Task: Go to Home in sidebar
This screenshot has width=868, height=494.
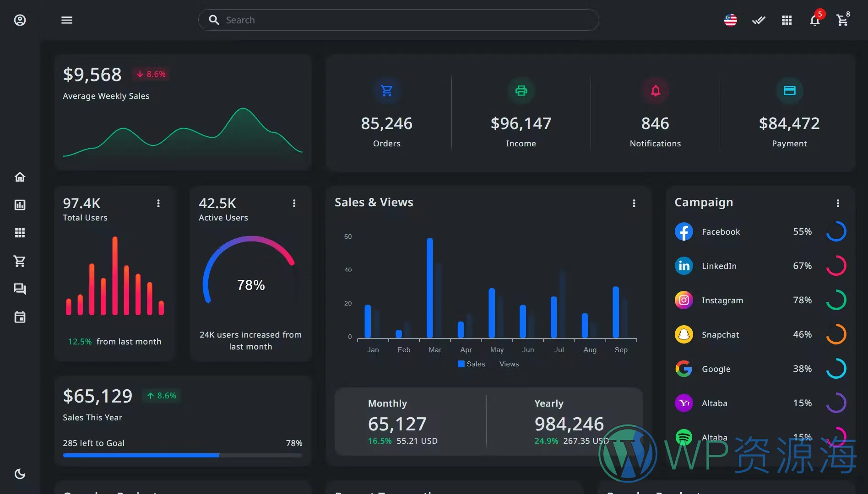Action: [x=20, y=177]
